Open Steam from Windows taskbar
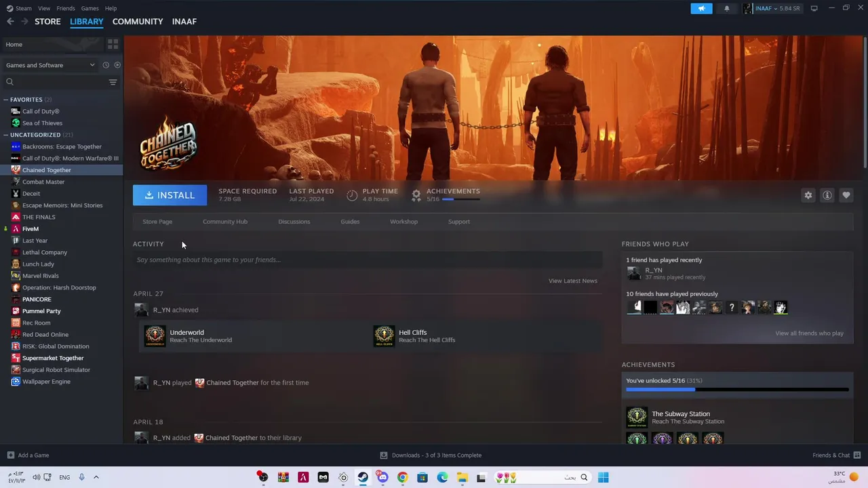 tap(363, 477)
